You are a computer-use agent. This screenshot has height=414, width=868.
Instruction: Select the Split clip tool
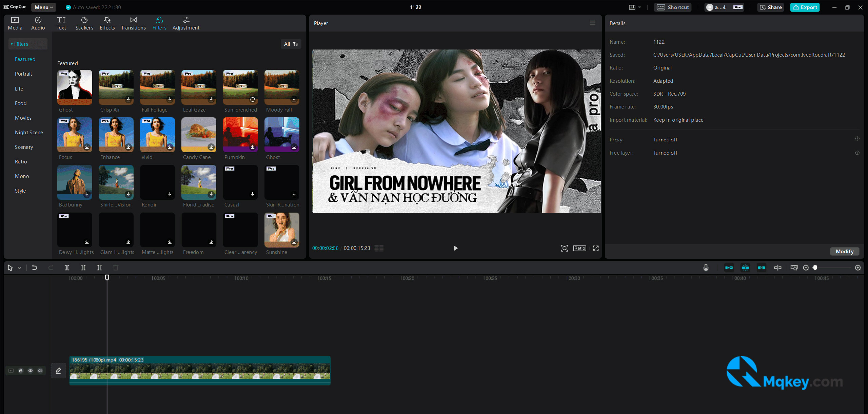[x=67, y=268]
